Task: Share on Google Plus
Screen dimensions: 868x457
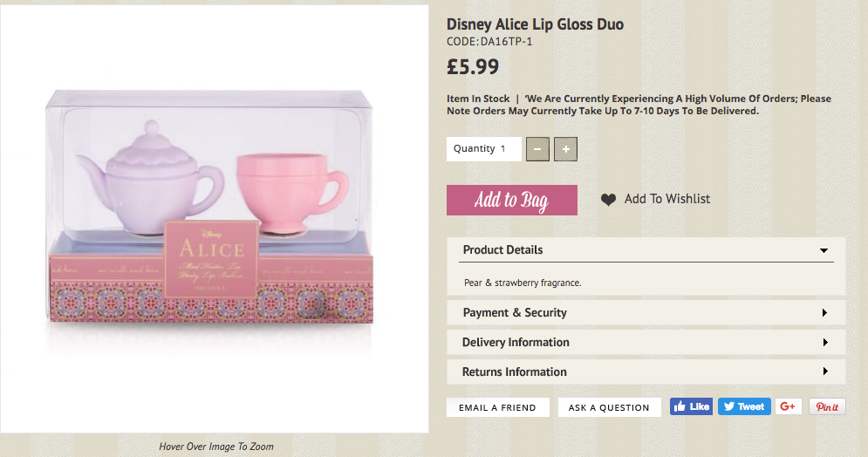Action: [788, 406]
